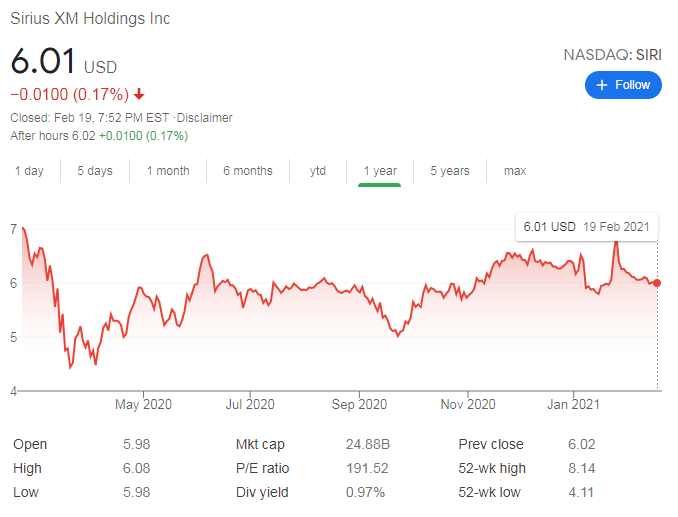Click the red down arrow icon
The image size is (678, 517).
(x=139, y=94)
